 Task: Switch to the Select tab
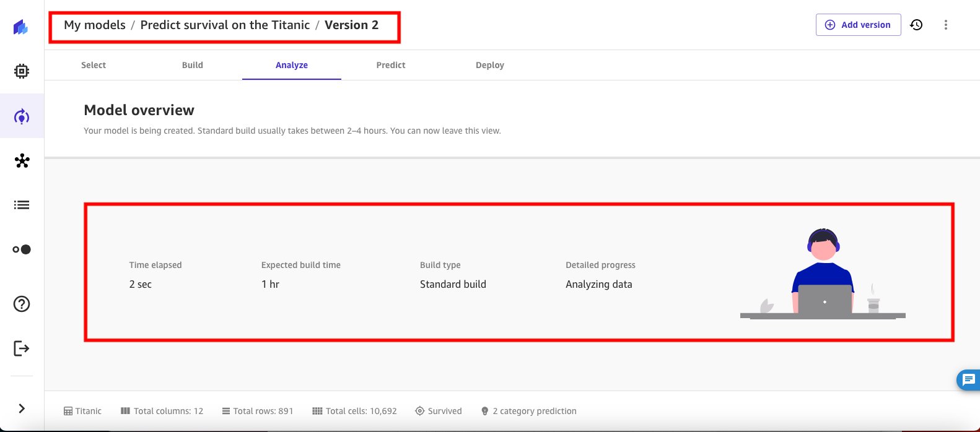[94, 65]
